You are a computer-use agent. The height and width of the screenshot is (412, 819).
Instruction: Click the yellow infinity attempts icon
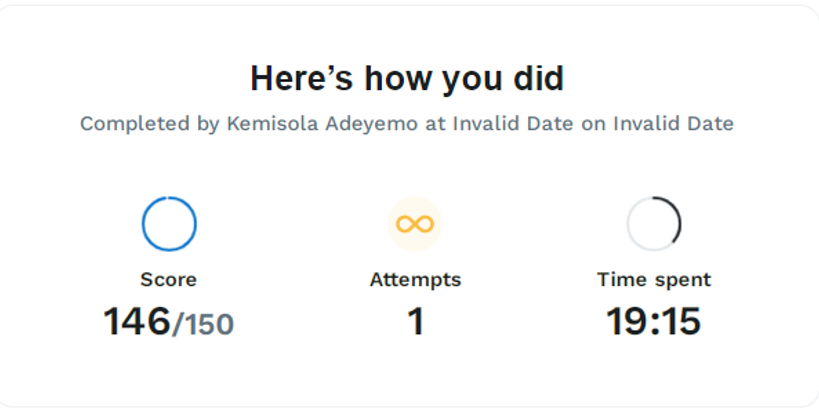414,224
